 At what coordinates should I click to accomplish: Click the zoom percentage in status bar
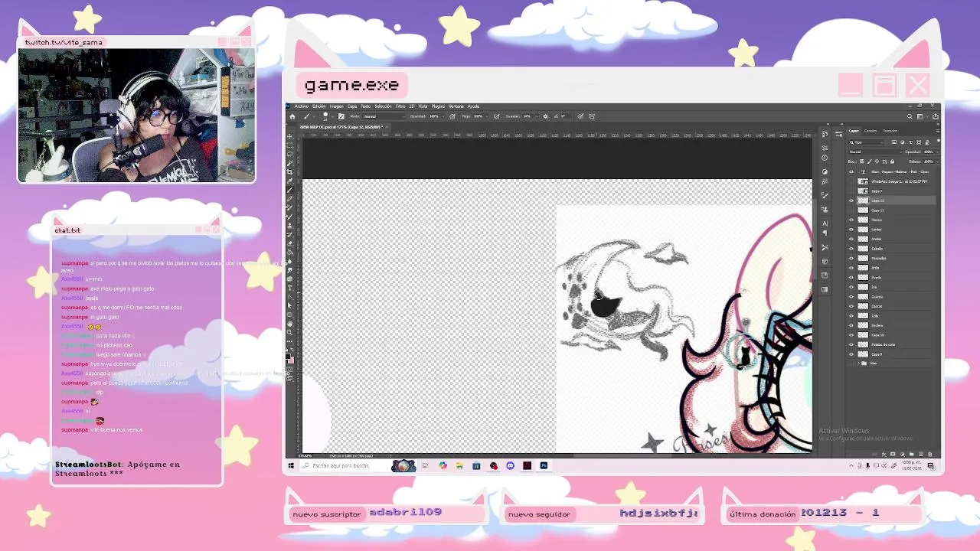tap(305, 455)
